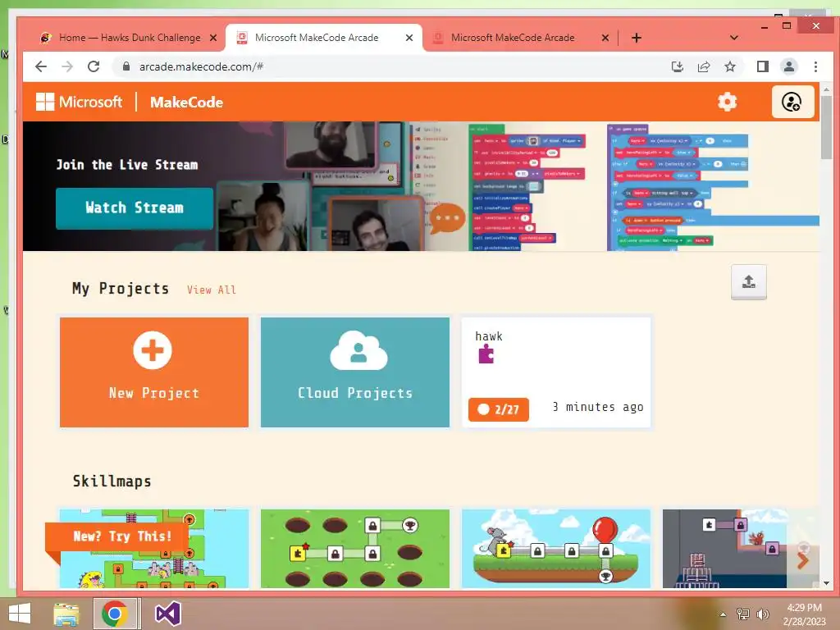
Task: Close the third MakeCode Arcade tab
Action: pos(605,38)
